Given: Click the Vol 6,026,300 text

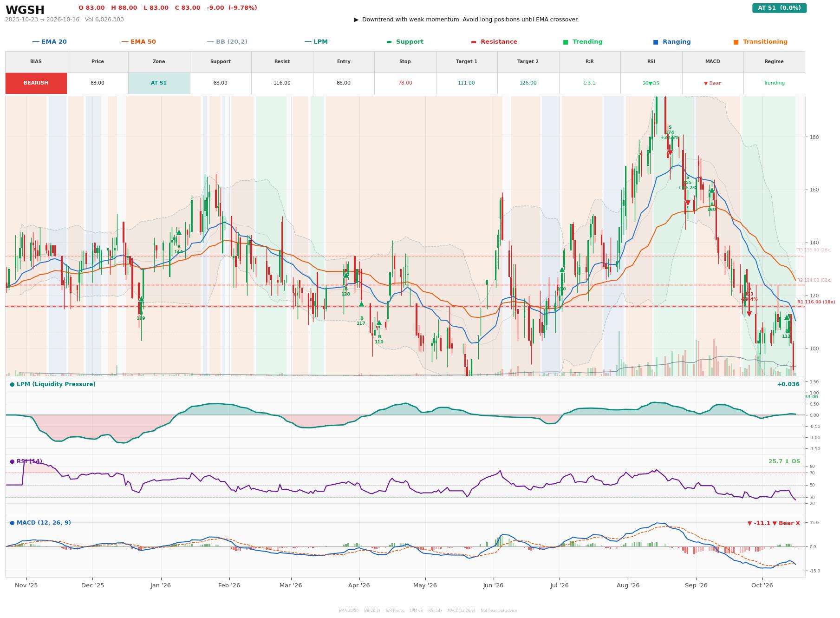Looking at the screenshot, I should tap(104, 20).
